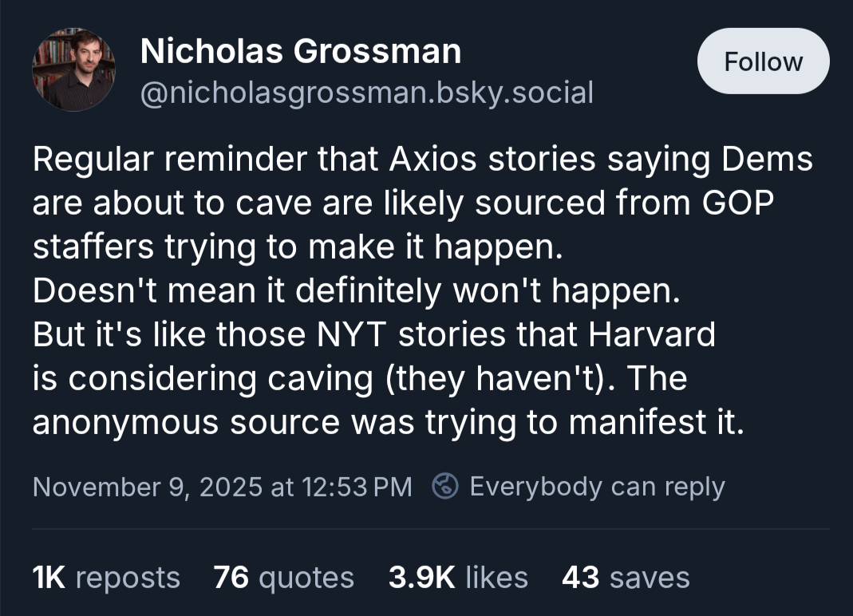View the 1K reposts list
The height and width of the screenshot is (616, 853).
tap(106, 577)
